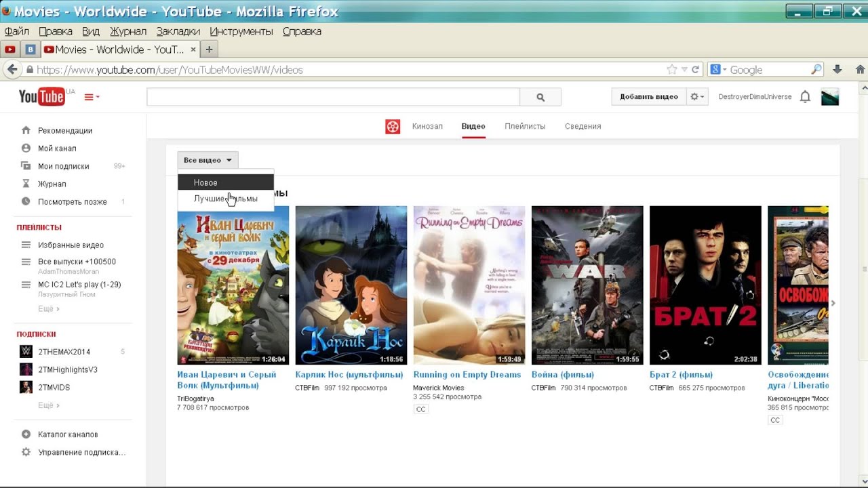The height and width of the screenshot is (488, 868).
Task: Open the Брат 2 movie thumbnail
Action: (x=705, y=285)
